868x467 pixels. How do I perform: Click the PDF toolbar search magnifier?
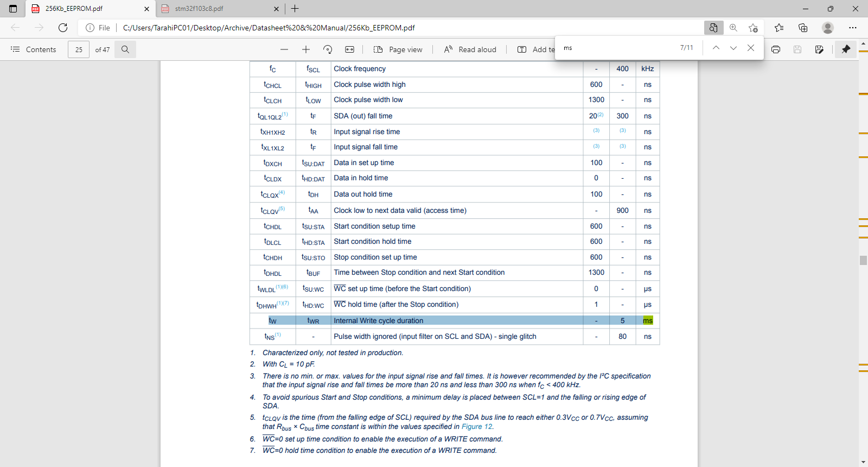tap(125, 49)
